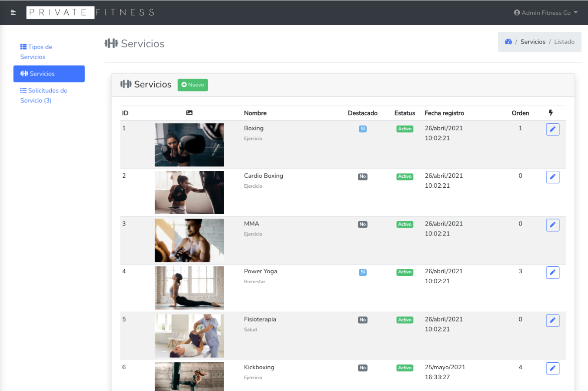Viewport: 588px width, 391px height.
Task: Click the image column header icon
Action: click(x=189, y=113)
